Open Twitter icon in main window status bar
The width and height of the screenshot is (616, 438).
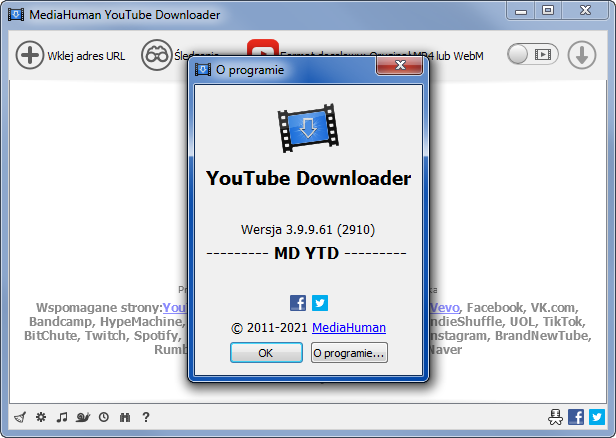click(x=597, y=417)
